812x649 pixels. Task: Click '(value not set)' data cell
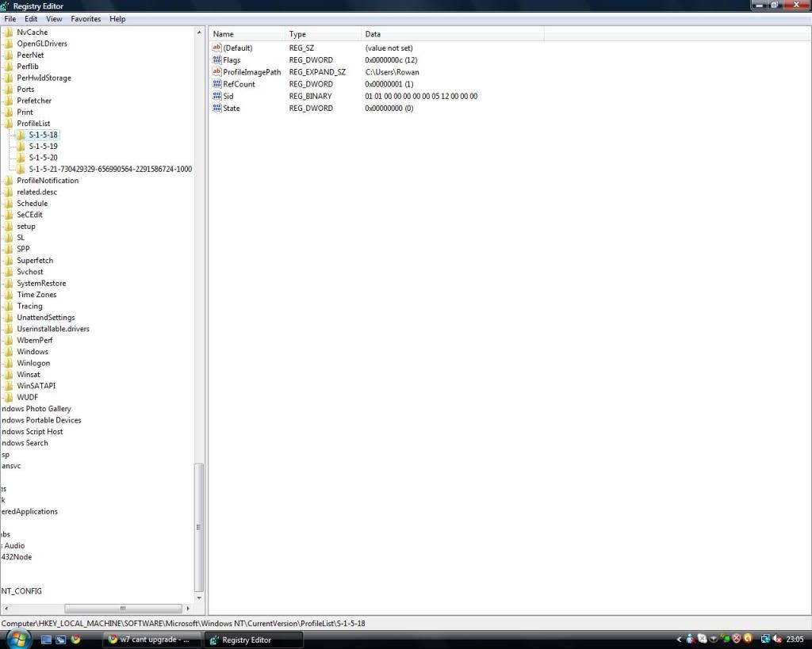pos(389,48)
